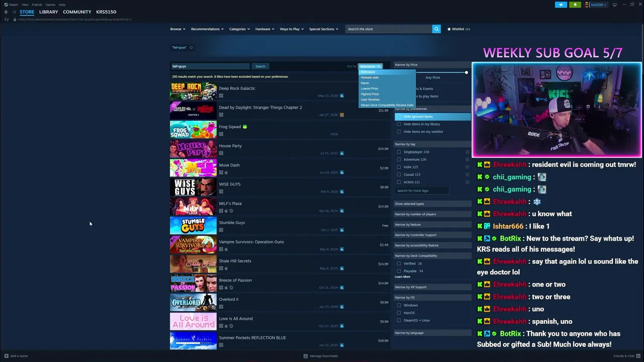
Task: Click Windows icon on Overlord II row
Action: click(x=221, y=307)
